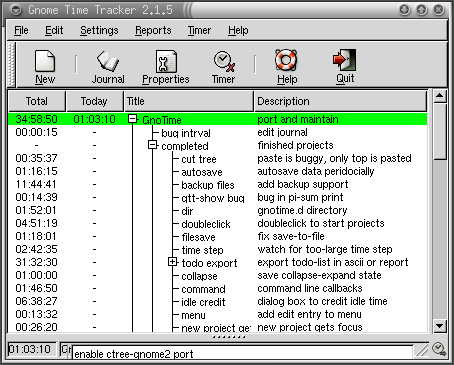Collapse the GnoTime tree node
Viewport: 454px width, 365px height.
coord(133,119)
